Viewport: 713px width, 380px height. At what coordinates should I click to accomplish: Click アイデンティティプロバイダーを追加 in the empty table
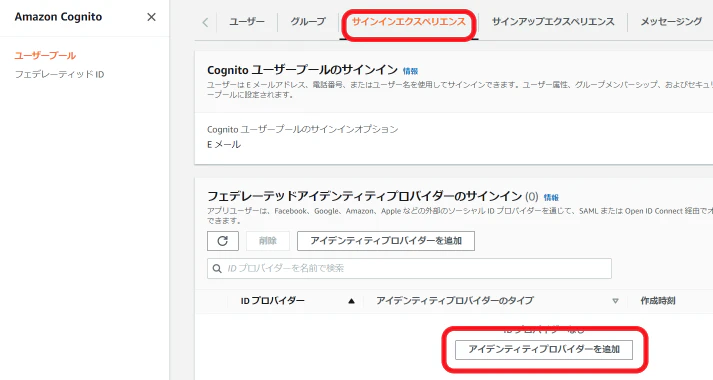pos(544,350)
